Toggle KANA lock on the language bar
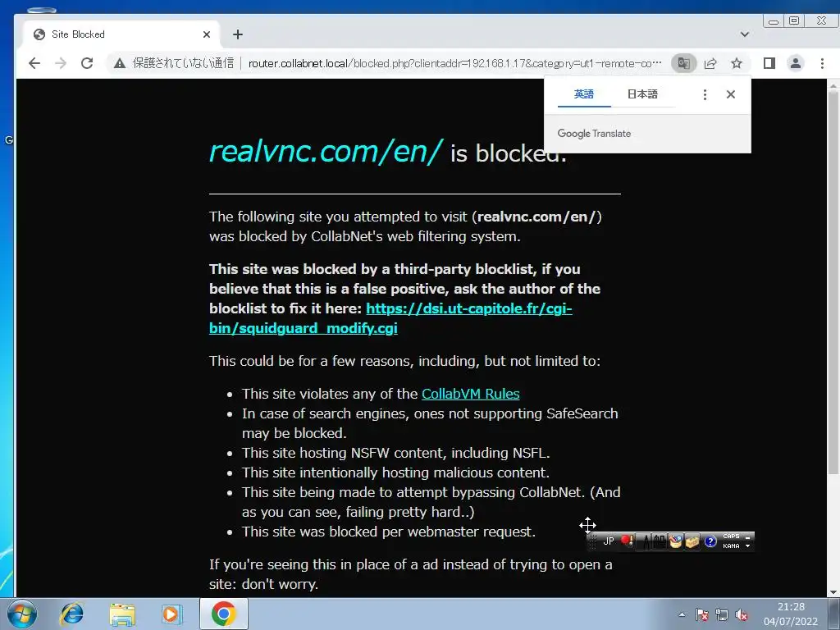 coord(731,546)
